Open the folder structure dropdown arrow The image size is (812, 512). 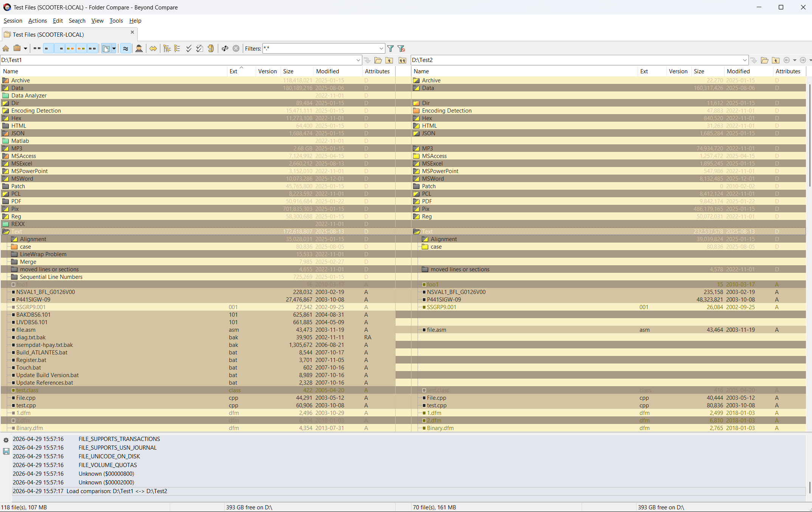pyautogui.click(x=114, y=48)
